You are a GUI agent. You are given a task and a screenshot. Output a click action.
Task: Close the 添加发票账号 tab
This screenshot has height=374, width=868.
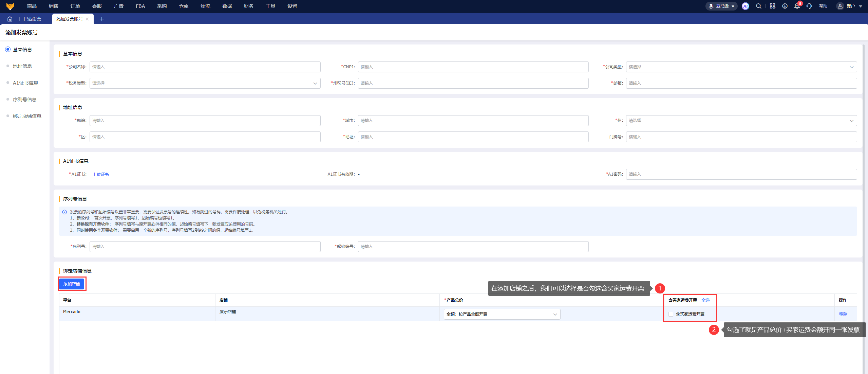[x=88, y=19]
